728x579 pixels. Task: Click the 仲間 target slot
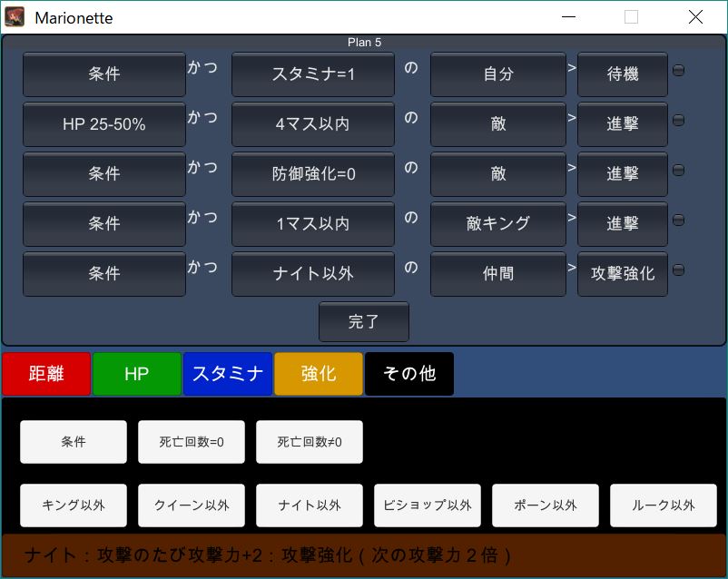498,274
